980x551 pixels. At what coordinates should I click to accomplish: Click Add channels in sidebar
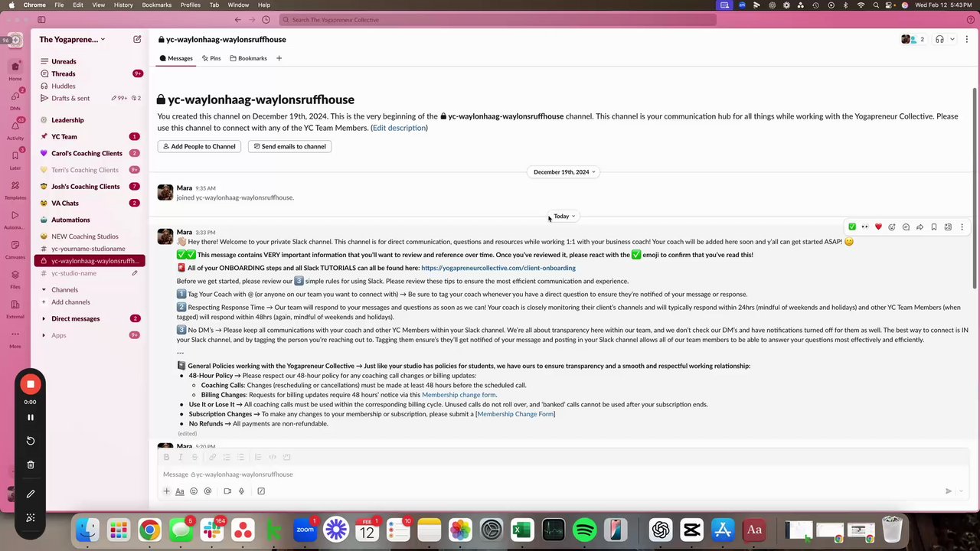pyautogui.click(x=70, y=302)
